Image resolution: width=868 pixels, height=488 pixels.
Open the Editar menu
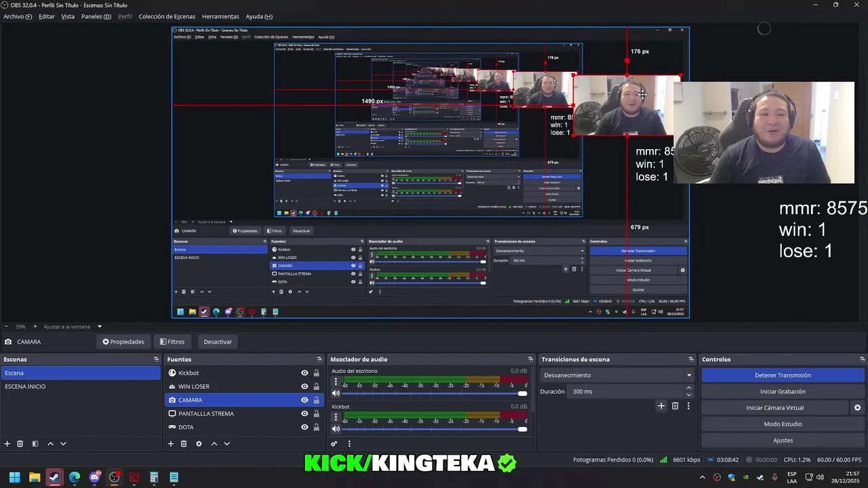(47, 16)
